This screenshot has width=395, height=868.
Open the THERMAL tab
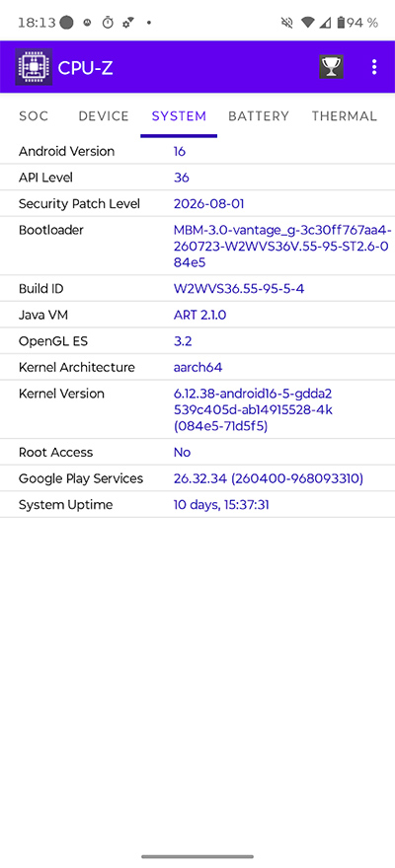(344, 116)
